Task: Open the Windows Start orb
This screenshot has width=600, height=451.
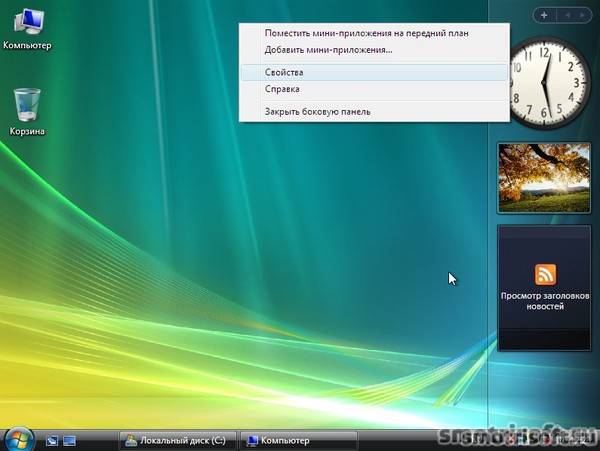Action: (19, 439)
